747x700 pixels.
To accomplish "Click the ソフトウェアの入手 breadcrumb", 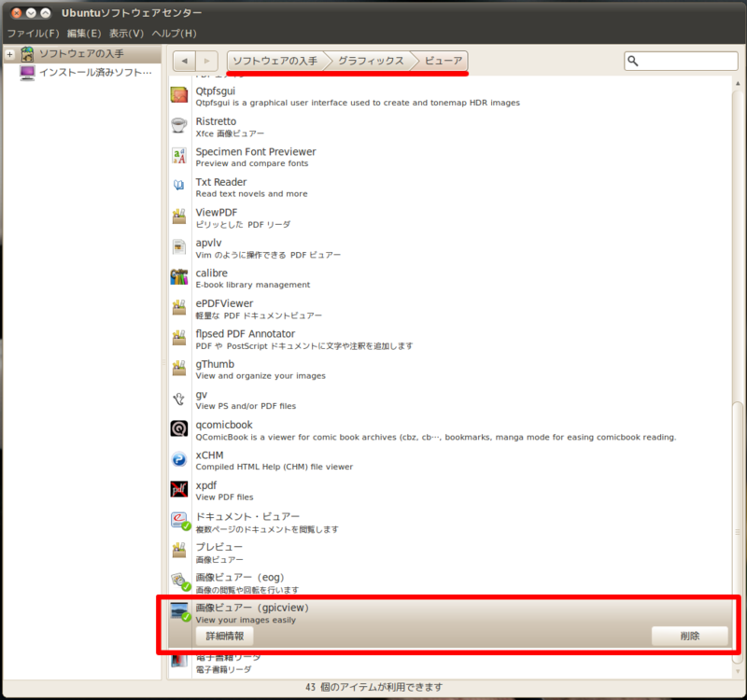I will [x=275, y=61].
